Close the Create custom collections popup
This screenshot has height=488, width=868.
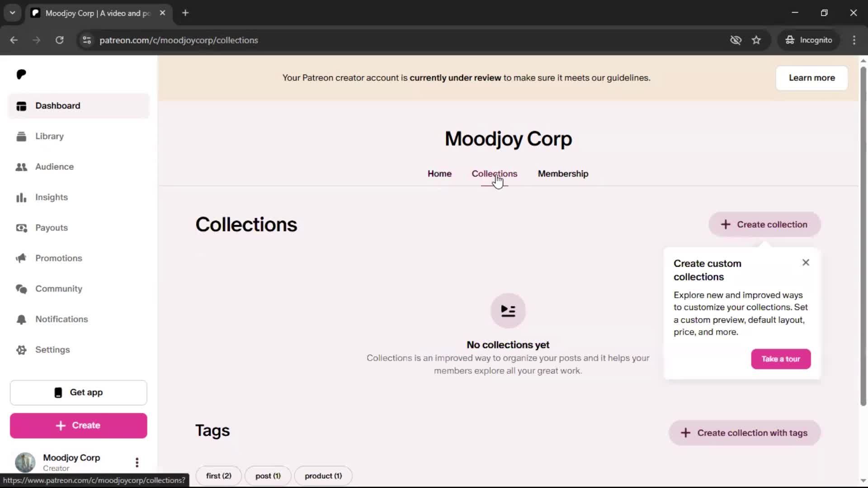(806, 263)
